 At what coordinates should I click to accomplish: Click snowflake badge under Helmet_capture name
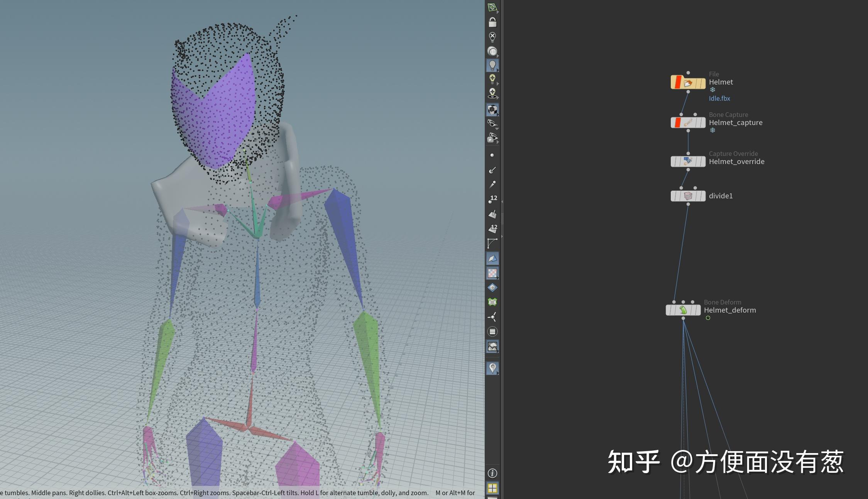coord(712,130)
